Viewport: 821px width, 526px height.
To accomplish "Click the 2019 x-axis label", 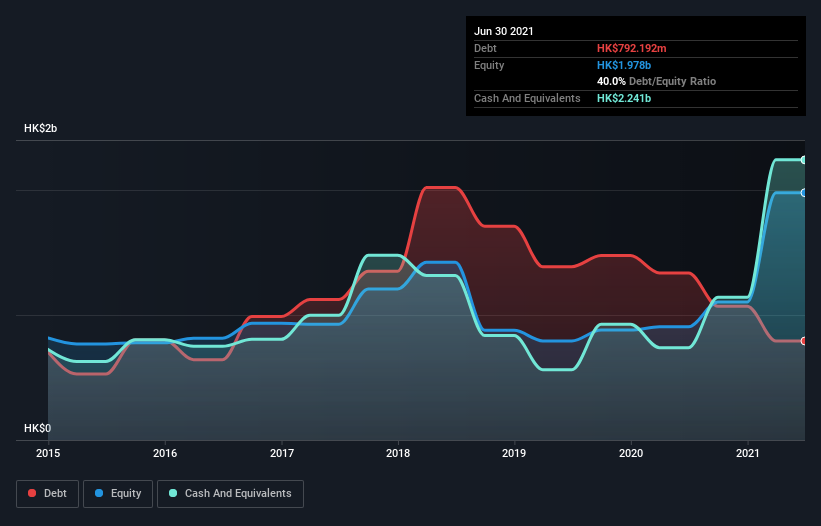I will coord(514,453).
